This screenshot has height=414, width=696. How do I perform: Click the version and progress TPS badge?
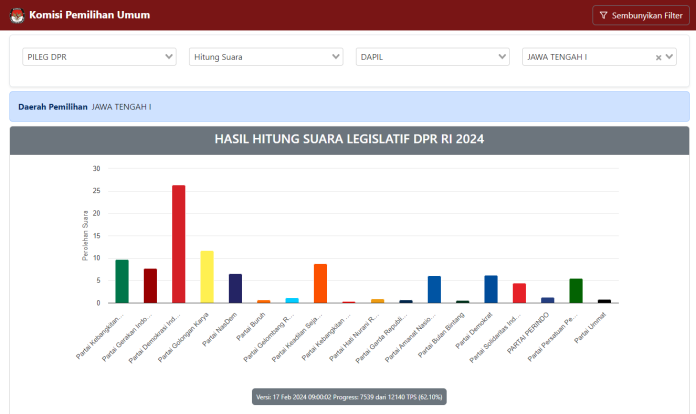point(349,396)
